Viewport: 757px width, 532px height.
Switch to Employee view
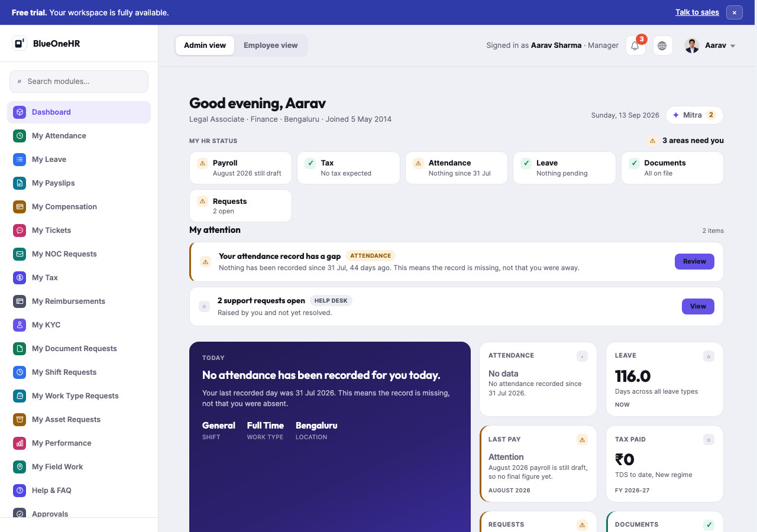pos(271,46)
